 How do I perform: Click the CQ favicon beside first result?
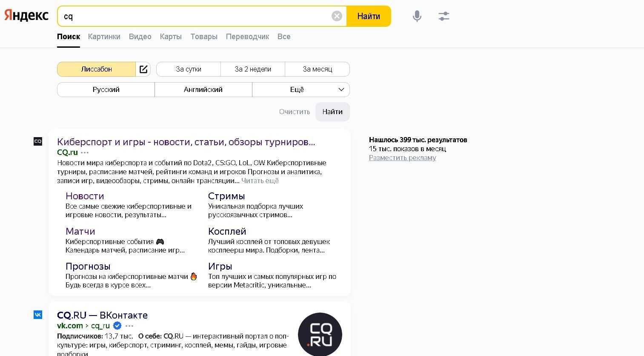pos(38,141)
